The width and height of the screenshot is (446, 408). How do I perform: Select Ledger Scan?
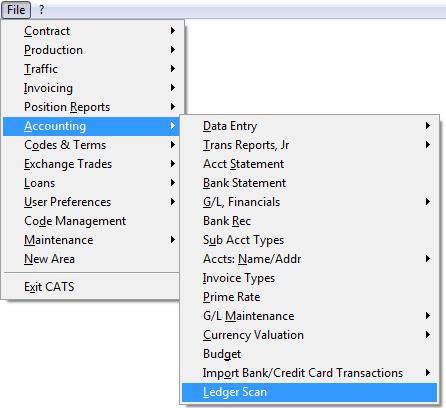coord(309,392)
